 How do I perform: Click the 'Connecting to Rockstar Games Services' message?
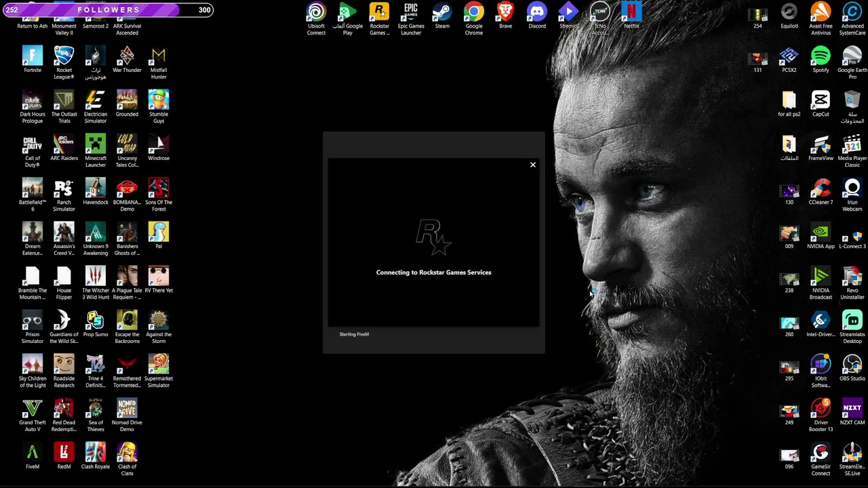433,272
